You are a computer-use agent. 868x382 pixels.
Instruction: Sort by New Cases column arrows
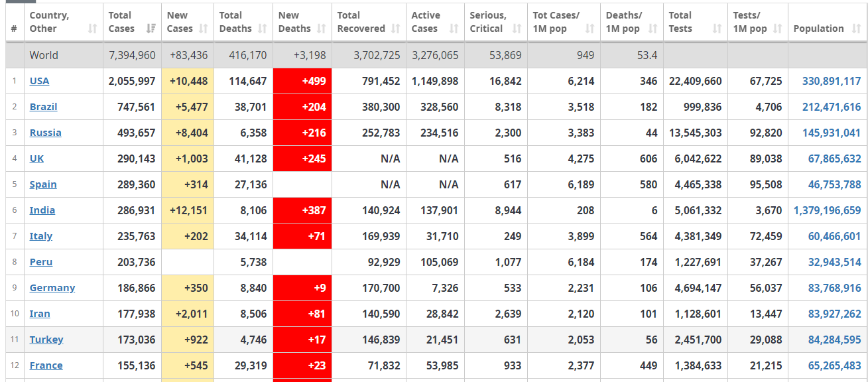[x=204, y=29]
